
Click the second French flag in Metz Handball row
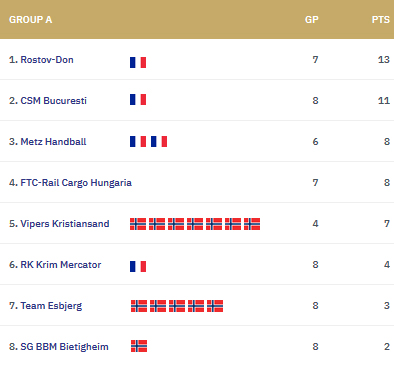[159, 141]
